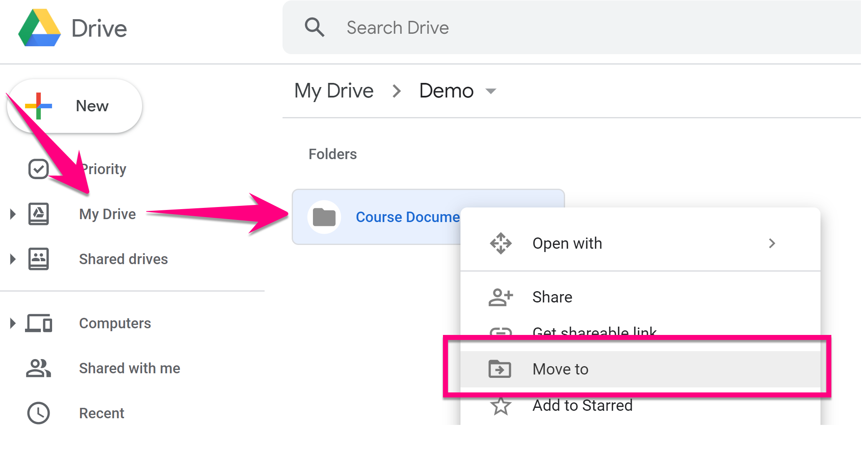The image size is (868, 467).
Task: Go to My Drive breadcrumb link
Action: (334, 91)
